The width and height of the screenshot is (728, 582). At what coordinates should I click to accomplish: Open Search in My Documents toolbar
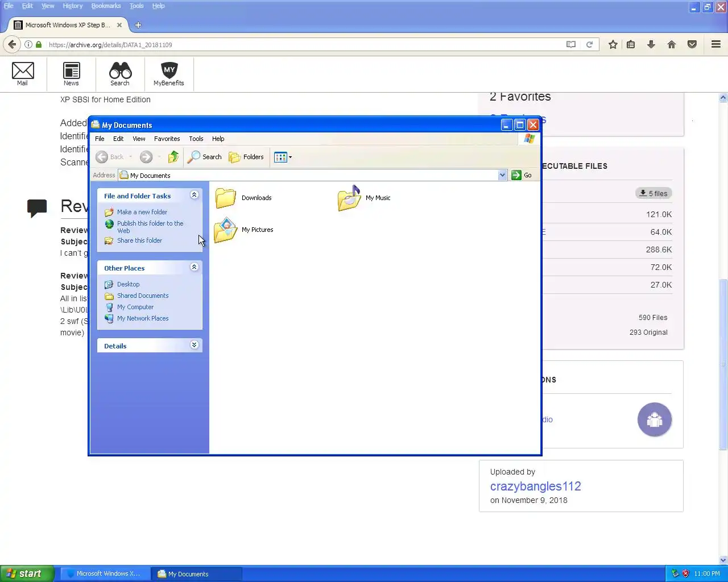coord(205,157)
